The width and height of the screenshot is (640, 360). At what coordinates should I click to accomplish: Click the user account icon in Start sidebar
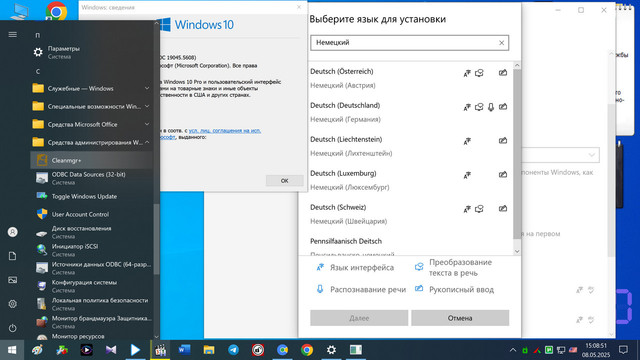(13, 232)
